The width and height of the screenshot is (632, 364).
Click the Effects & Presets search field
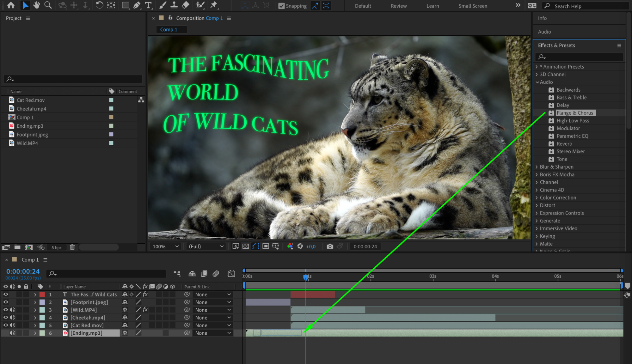[x=582, y=57]
